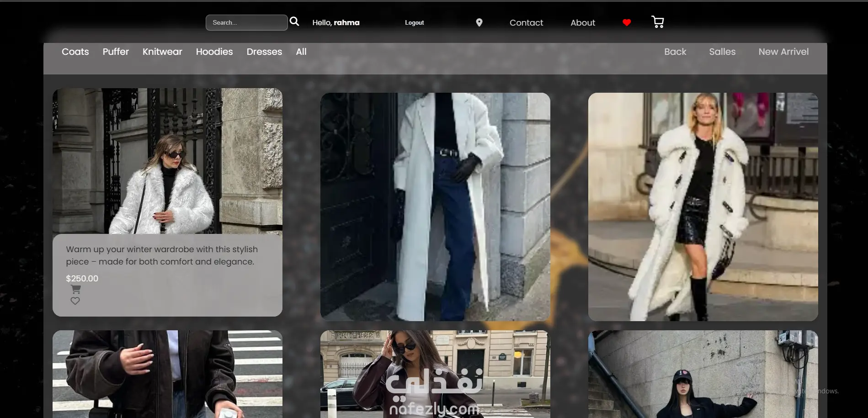Add the $250.00 fur coat to cart

point(76,289)
